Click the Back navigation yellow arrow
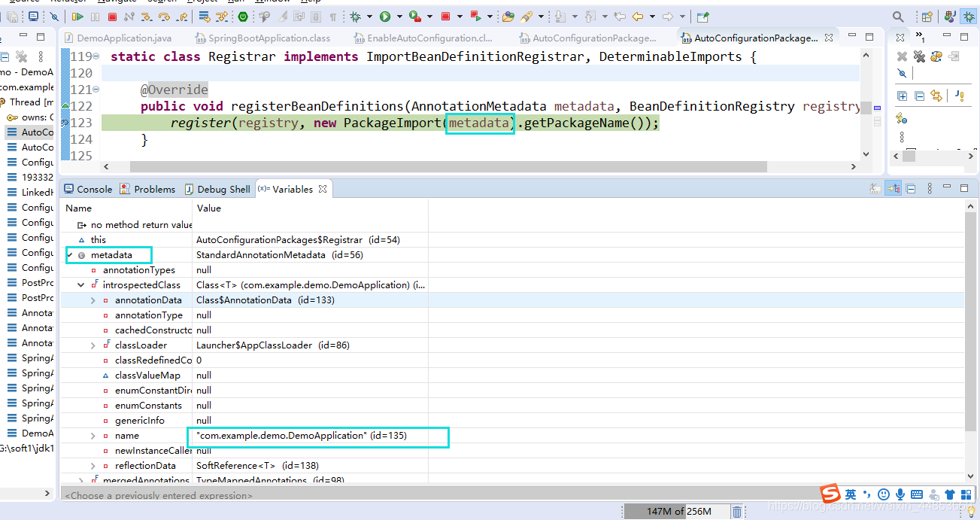Image resolution: width=980 pixels, height=520 pixels. pos(638,17)
